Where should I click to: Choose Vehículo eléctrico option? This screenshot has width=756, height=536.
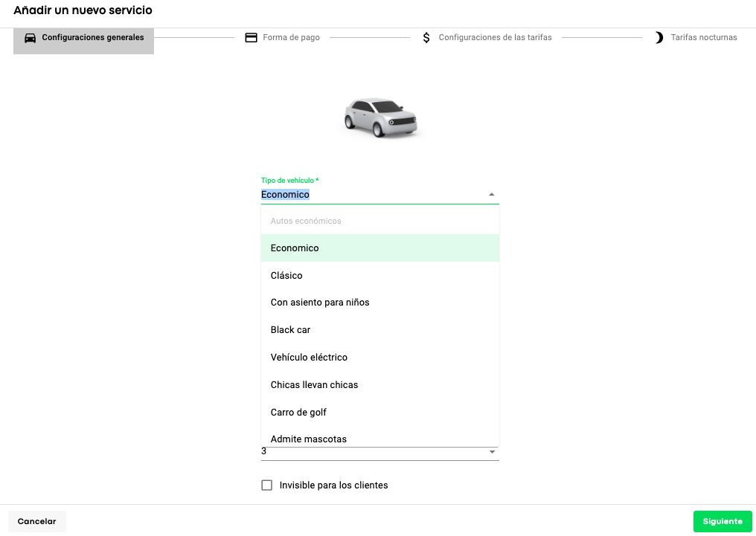point(380,358)
